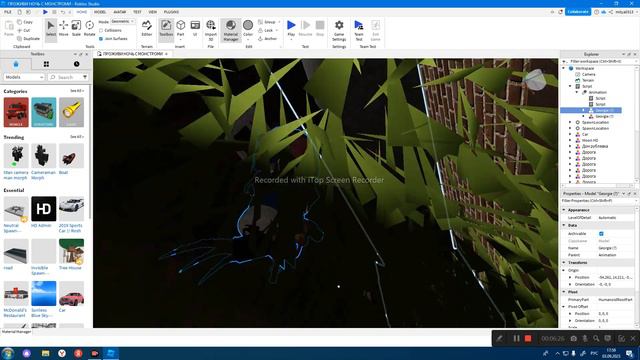Screen dimensions: 640x360
Task: Toggle the Toolbox button in ribbon
Action: [x=166, y=29]
